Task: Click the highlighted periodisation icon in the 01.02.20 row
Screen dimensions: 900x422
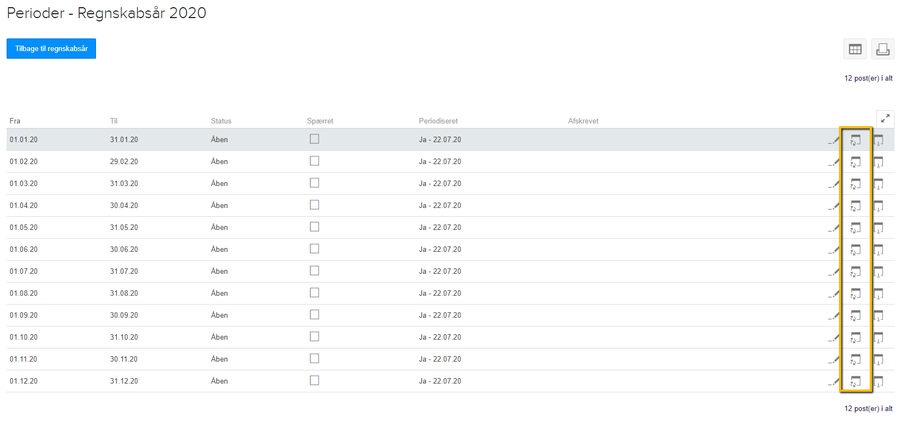Action: click(x=856, y=162)
